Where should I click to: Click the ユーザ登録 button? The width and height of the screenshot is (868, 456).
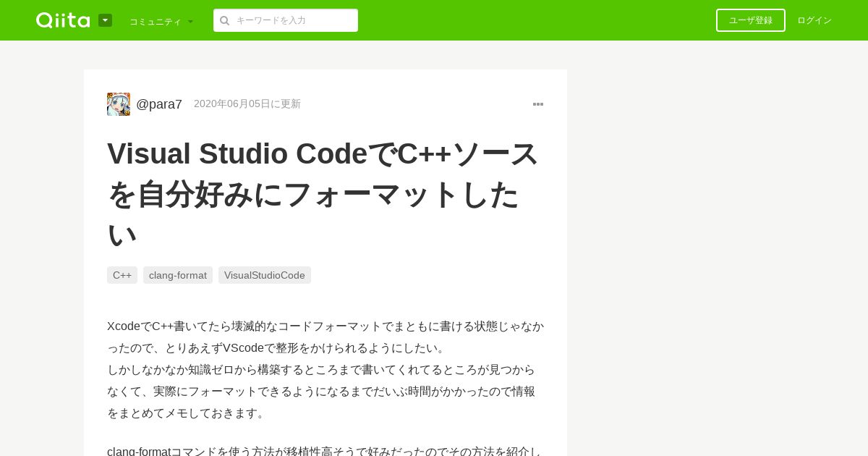pos(751,20)
